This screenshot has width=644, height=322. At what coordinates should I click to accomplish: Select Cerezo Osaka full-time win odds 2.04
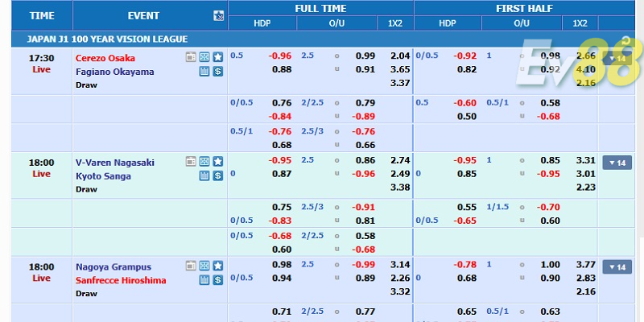(x=399, y=56)
